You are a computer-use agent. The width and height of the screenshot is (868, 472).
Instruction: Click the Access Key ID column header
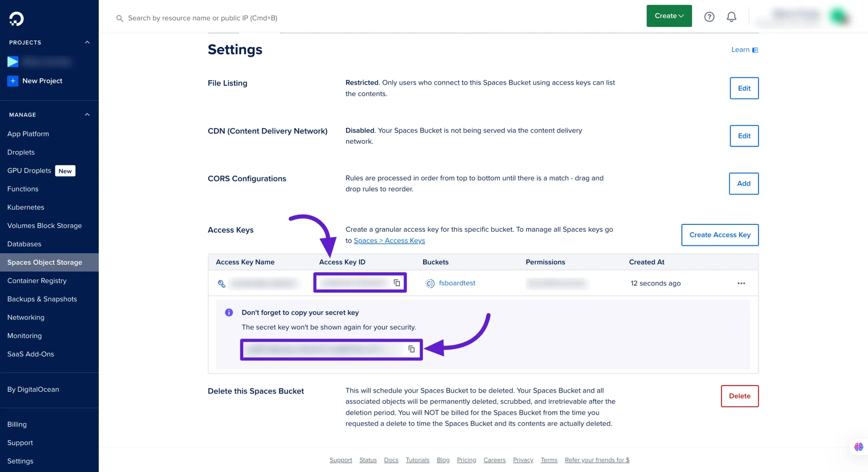[342, 262]
